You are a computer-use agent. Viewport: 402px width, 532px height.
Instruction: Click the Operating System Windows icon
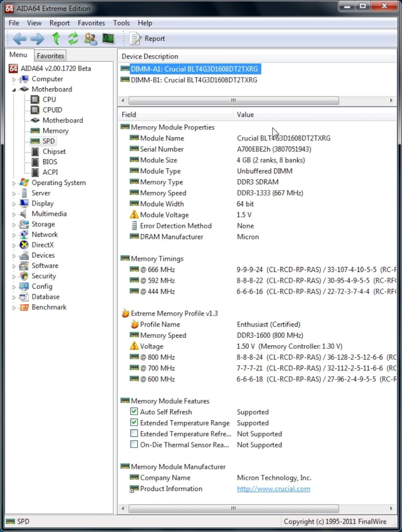24,183
